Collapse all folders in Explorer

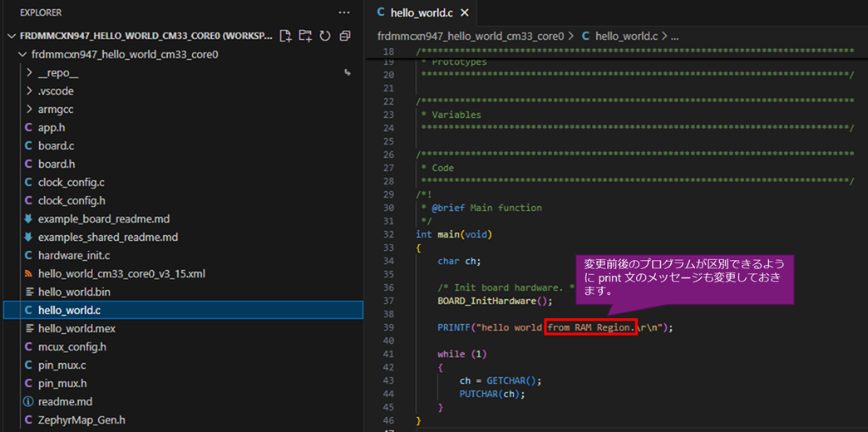[x=343, y=36]
